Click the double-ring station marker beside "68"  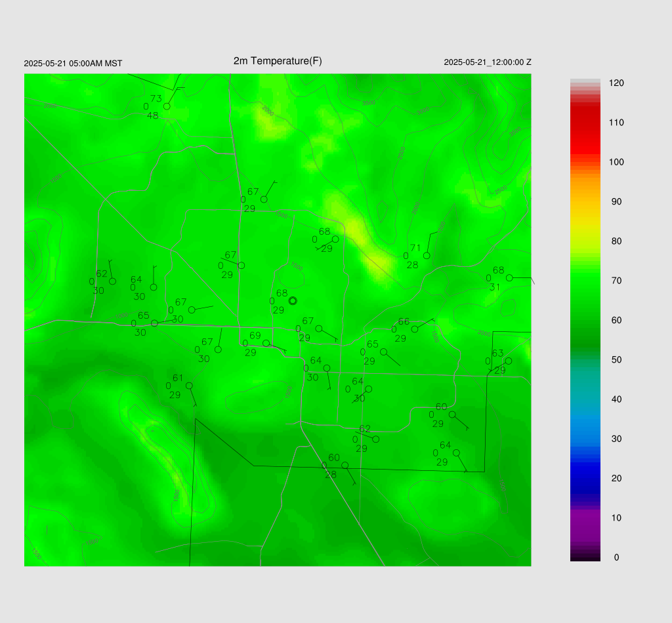[293, 301]
